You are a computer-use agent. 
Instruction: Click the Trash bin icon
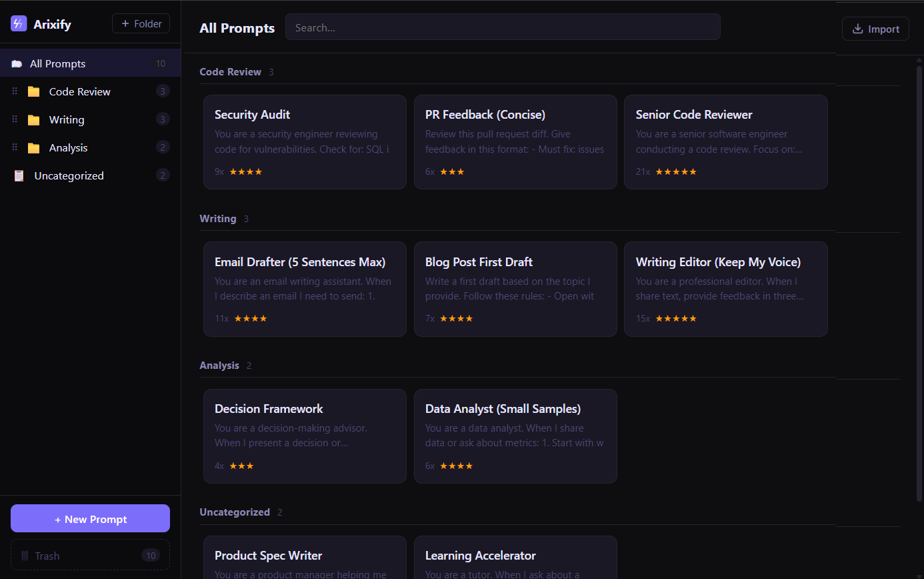(x=25, y=556)
